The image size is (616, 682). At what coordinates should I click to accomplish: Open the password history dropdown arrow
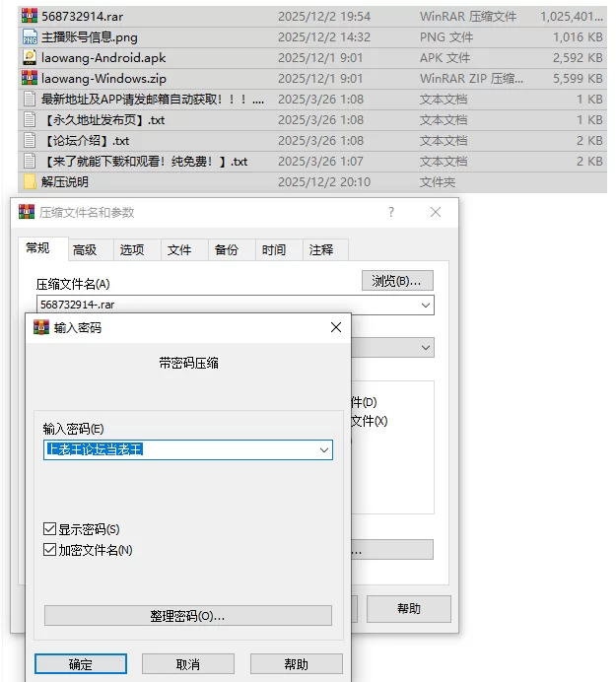tap(324, 450)
